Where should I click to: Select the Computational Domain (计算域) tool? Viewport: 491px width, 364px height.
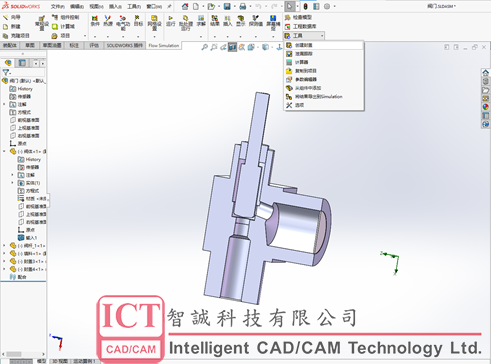[63, 26]
